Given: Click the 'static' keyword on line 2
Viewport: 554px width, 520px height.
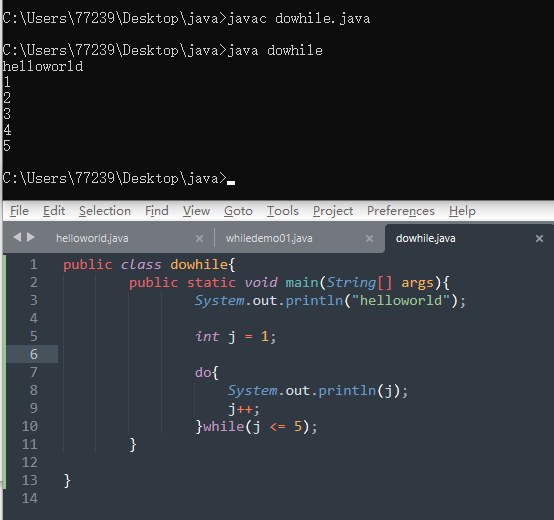Looking at the screenshot, I should coord(211,283).
